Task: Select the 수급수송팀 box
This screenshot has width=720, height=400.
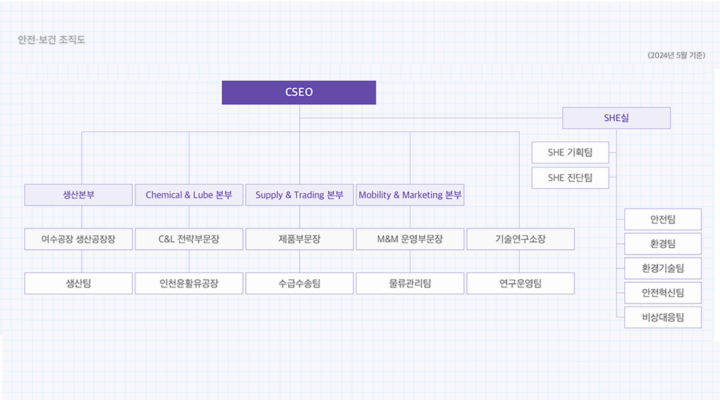Action: 300,283
